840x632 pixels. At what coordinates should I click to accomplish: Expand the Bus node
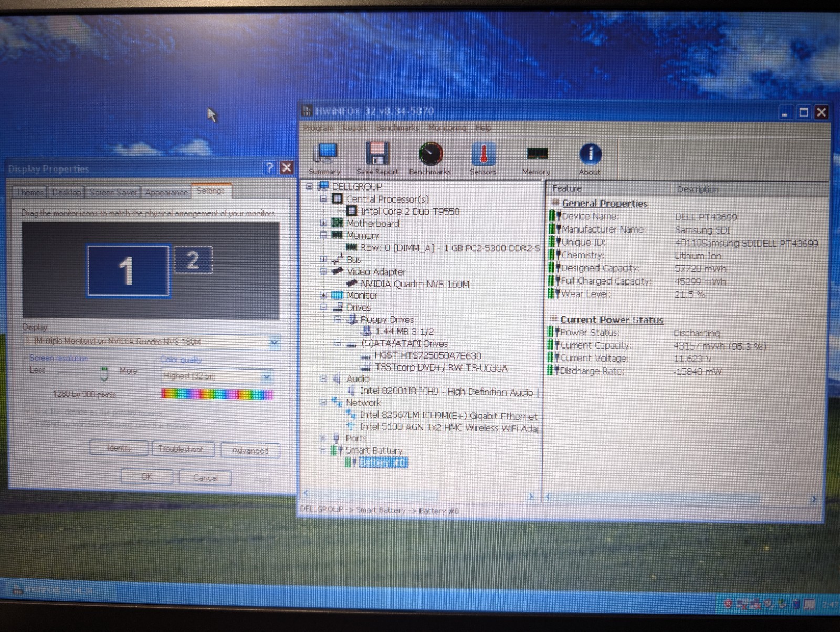click(x=323, y=259)
